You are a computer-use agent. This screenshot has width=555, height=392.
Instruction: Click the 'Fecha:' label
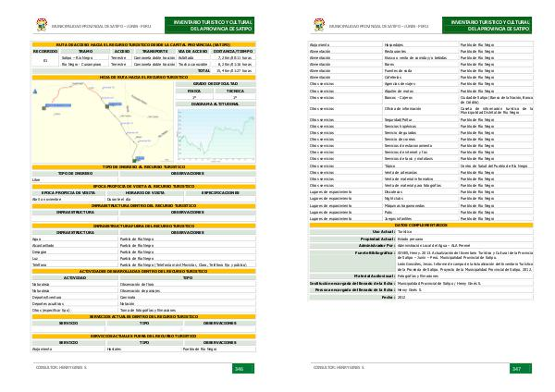point(388,297)
